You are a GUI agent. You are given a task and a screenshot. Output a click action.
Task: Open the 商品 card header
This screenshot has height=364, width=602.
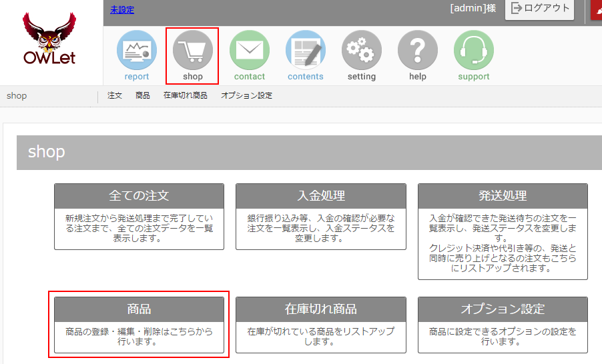[139, 309]
